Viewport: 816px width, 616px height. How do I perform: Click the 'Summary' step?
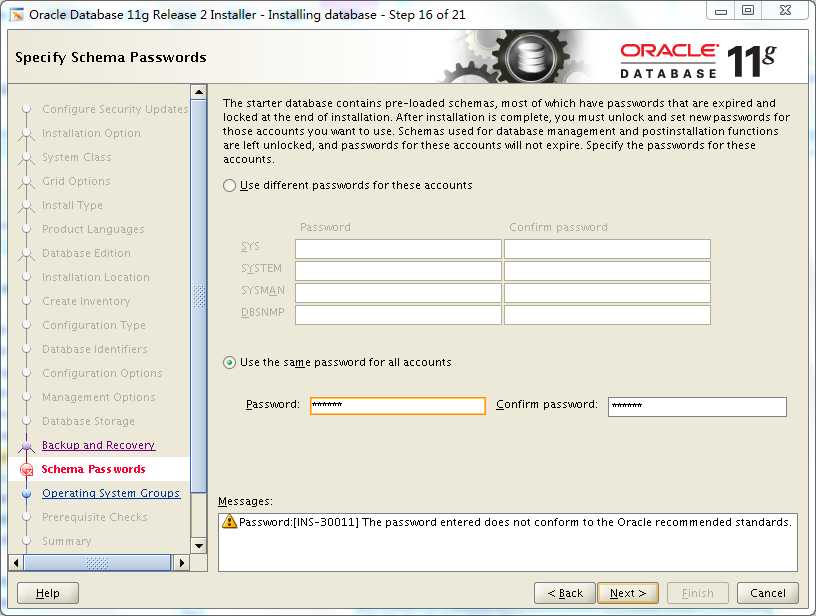pyautogui.click(x=67, y=541)
